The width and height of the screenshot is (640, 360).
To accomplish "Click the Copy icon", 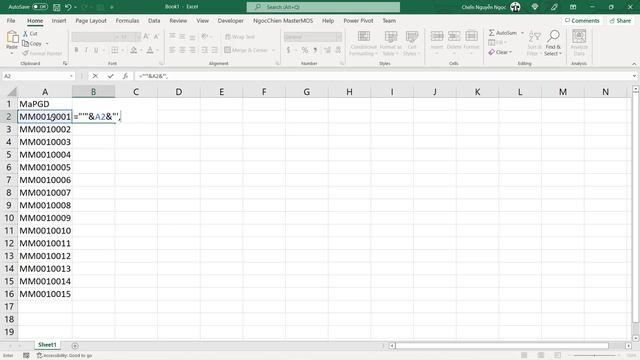I will (x=25, y=43).
